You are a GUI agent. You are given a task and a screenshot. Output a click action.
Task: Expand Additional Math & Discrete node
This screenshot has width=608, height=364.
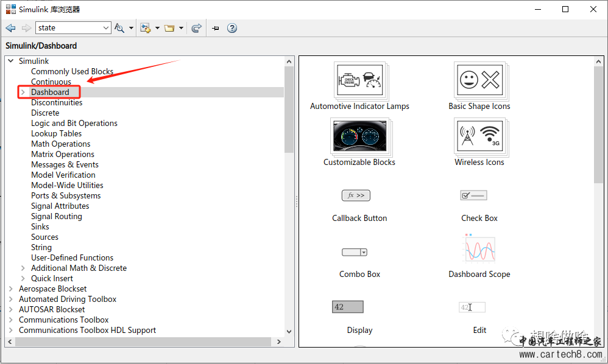click(23, 268)
